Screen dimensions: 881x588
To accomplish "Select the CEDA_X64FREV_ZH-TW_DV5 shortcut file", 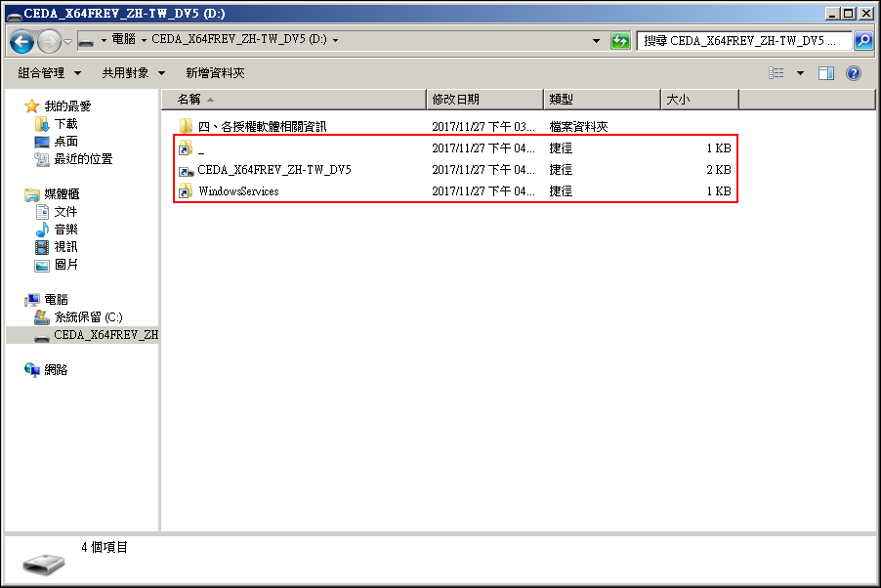I will point(273,170).
